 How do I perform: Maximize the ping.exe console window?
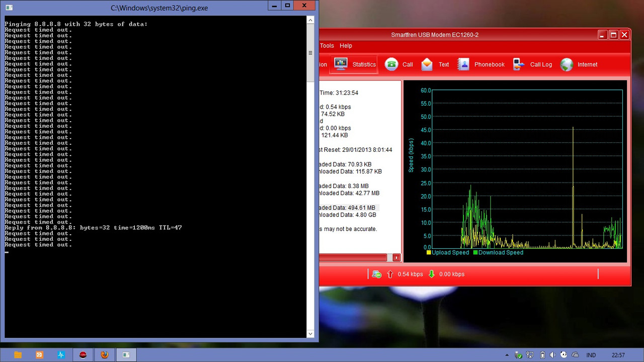coord(287,6)
